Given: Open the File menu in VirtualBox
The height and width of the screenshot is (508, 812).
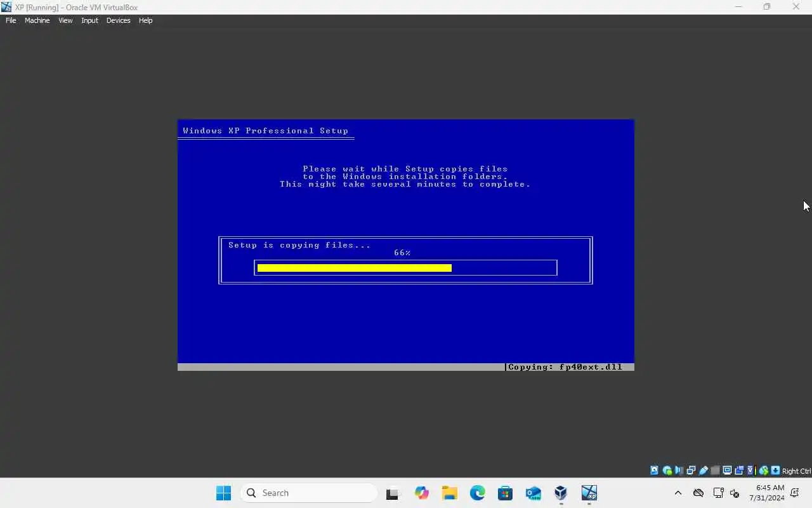Looking at the screenshot, I should click(x=11, y=20).
